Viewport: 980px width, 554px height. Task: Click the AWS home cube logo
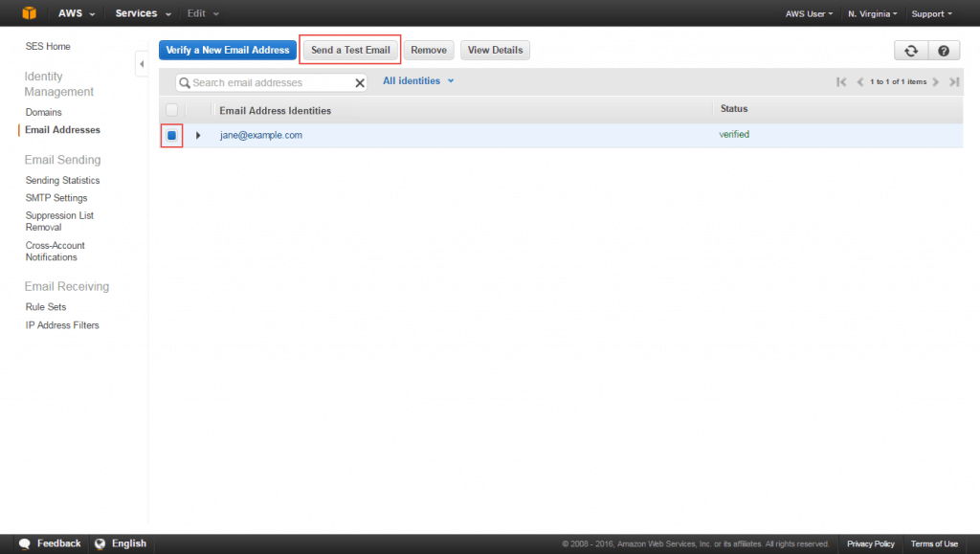[28, 12]
